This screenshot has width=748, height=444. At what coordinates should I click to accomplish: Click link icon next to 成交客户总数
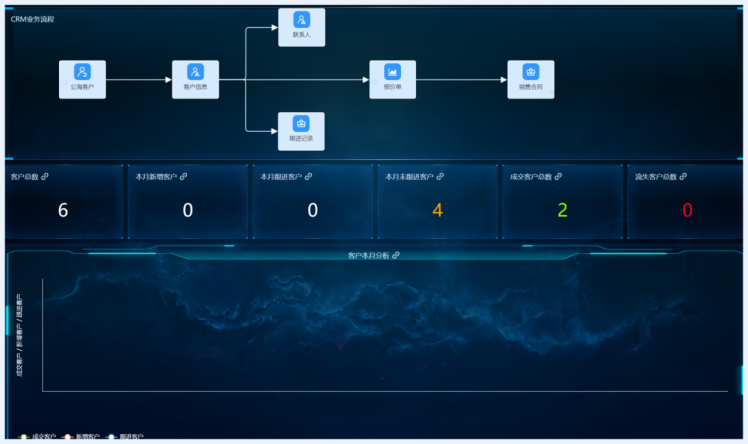point(558,177)
